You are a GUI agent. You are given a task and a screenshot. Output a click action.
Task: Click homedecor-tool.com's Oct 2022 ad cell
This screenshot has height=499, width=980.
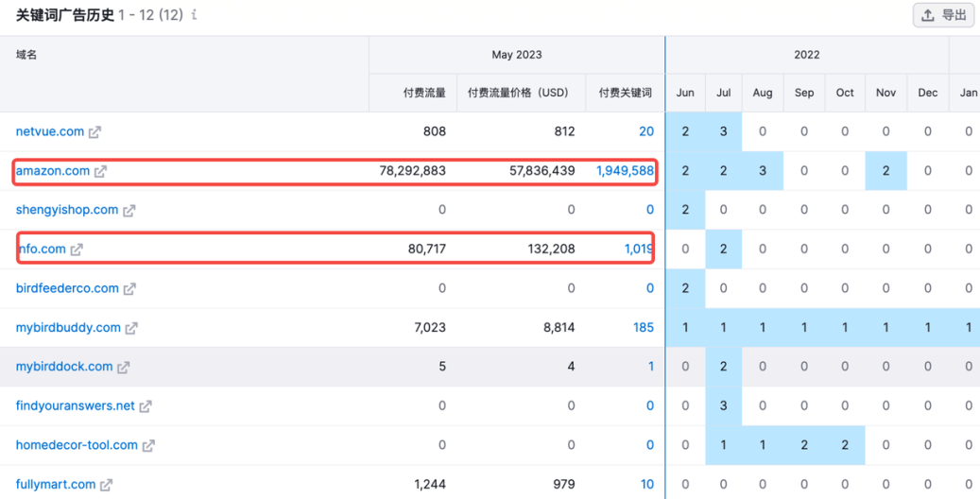[845, 445]
